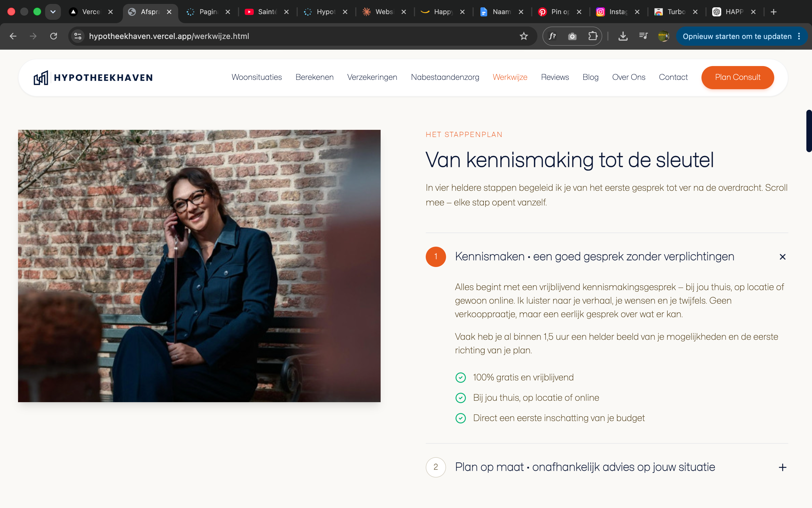This screenshot has width=812, height=508.
Task: Open the Contact page
Action: 673,77
